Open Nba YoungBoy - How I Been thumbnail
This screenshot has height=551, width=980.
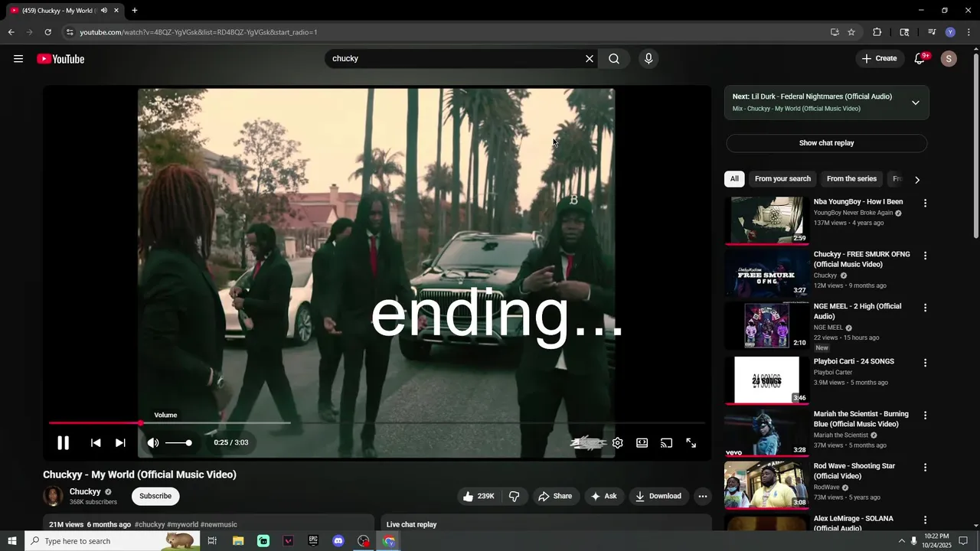pos(766,220)
